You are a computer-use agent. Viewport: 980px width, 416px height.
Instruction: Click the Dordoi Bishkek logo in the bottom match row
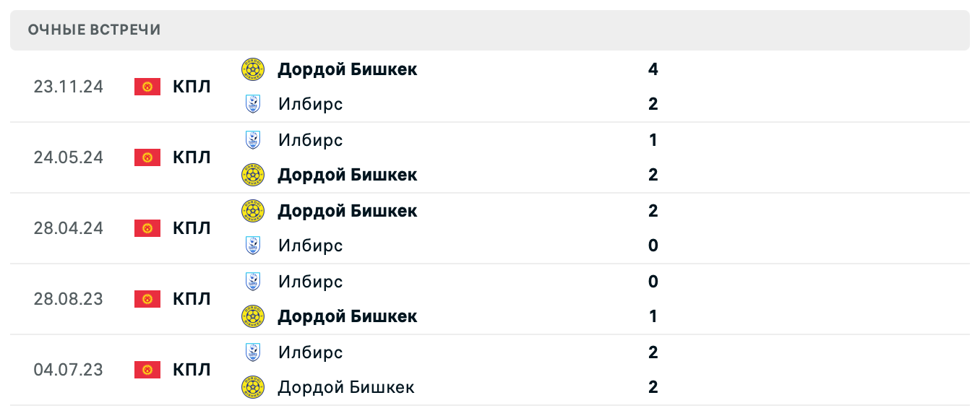point(254,387)
